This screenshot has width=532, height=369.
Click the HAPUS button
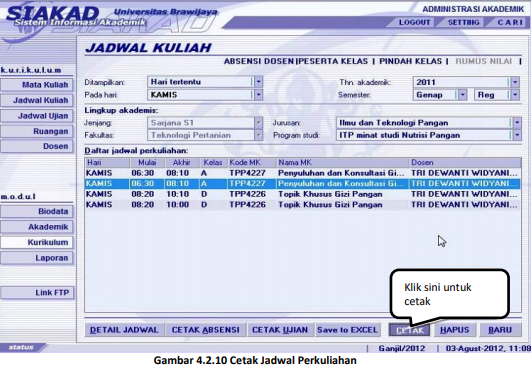454,330
